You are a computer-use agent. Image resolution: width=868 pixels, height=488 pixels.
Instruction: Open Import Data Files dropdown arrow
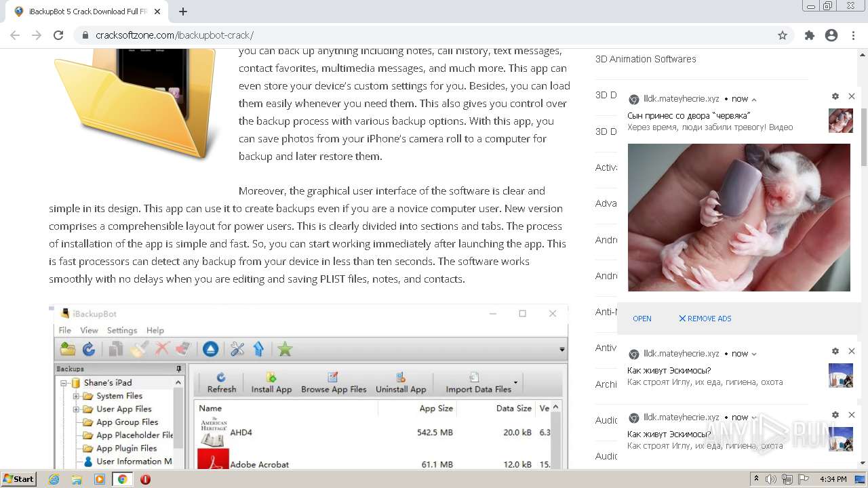coord(516,383)
